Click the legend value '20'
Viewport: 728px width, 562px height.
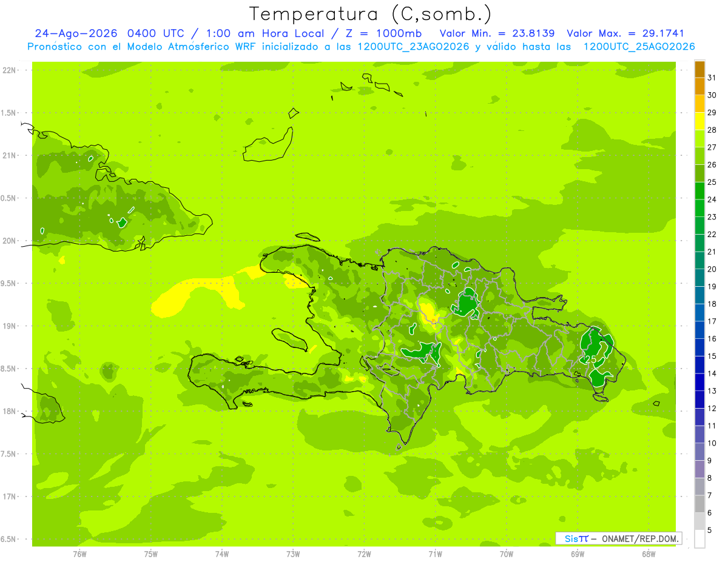click(x=712, y=269)
